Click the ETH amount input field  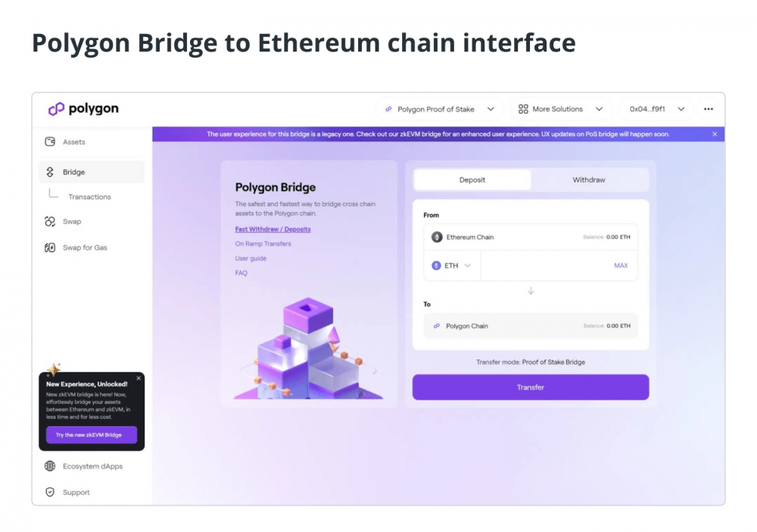coord(546,266)
